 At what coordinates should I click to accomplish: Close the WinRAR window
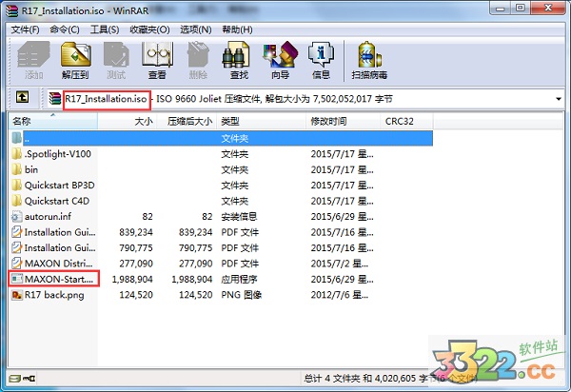click(548, 8)
